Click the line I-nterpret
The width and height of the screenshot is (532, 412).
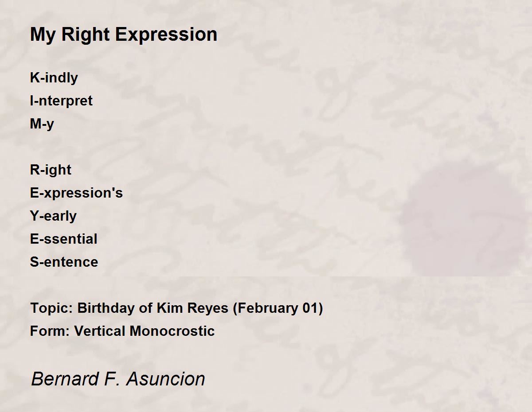tap(61, 101)
